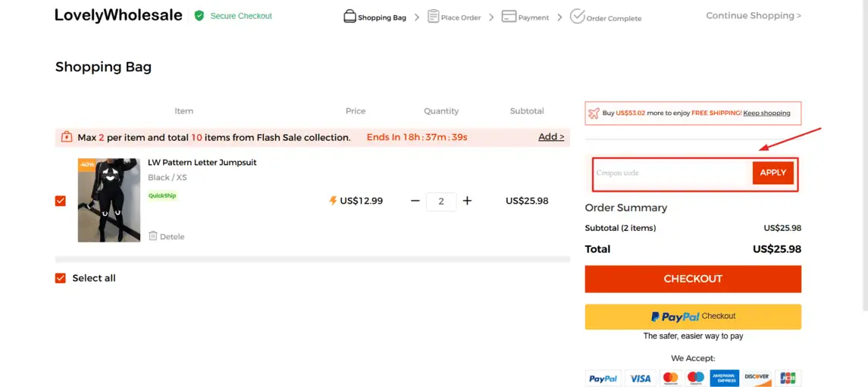Click the US$25.98 item subtotal
The height and width of the screenshot is (387, 868).
tap(527, 201)
